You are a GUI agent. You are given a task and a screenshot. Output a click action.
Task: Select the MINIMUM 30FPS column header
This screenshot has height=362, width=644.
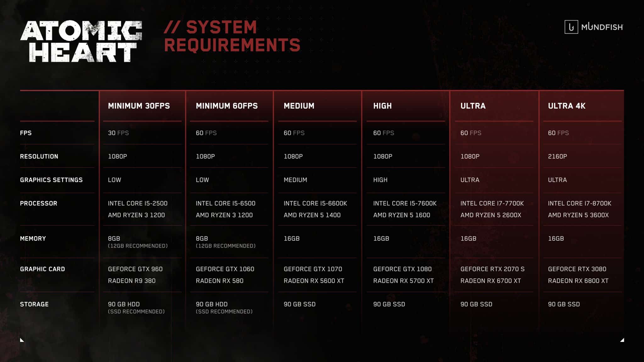[139, 106]
